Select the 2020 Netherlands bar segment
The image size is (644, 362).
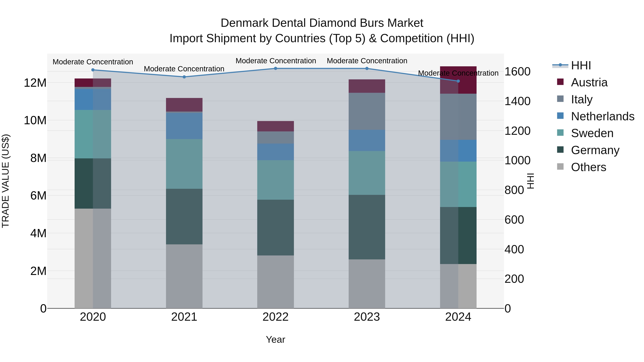[93, 99]
